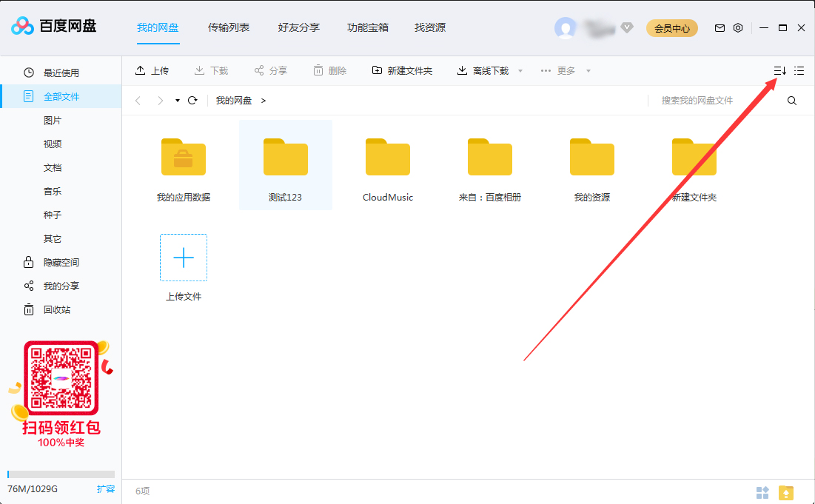815x504 pixels.
Task: Click the grid view icon at bottom right
Action: (763, 491)
